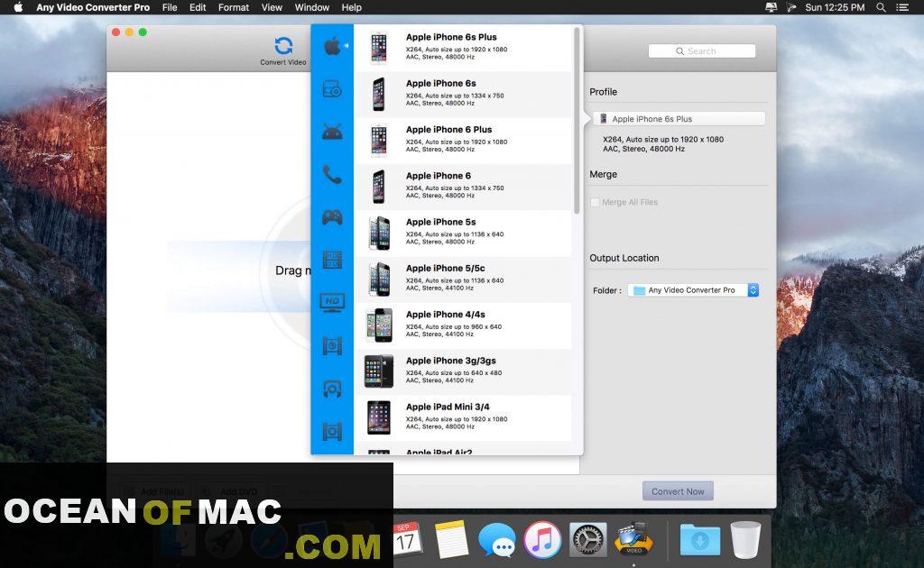Viewport: 924px width, 568px height.
Task: Select Apple iPhone 4/4s profile
Action: (463, 325)
